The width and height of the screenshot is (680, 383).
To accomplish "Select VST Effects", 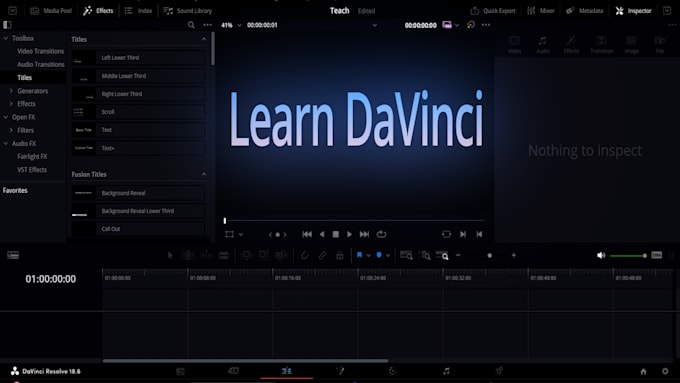I will pyautogui.click(x=32, y=170).
